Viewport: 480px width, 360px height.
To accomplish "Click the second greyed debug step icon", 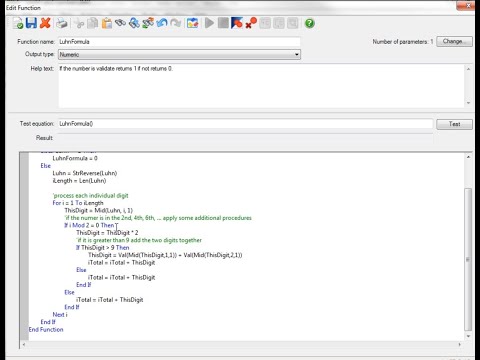I will point(279,23).
